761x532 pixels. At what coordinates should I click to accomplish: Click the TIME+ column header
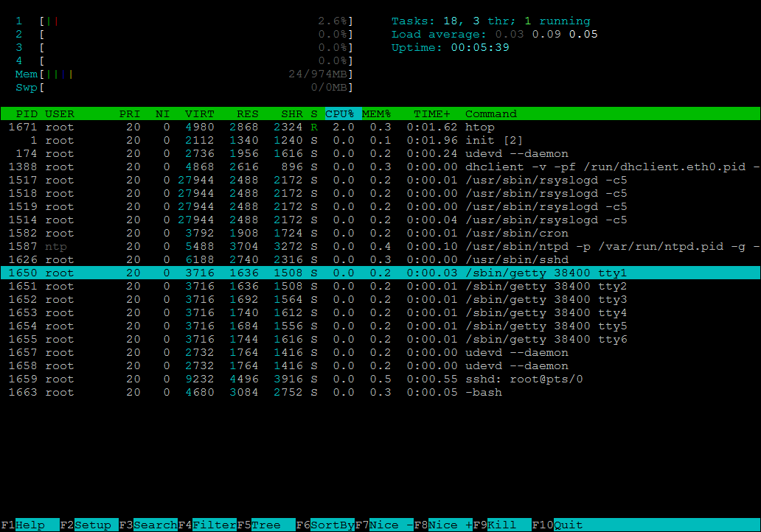click(x=432, y=114)
